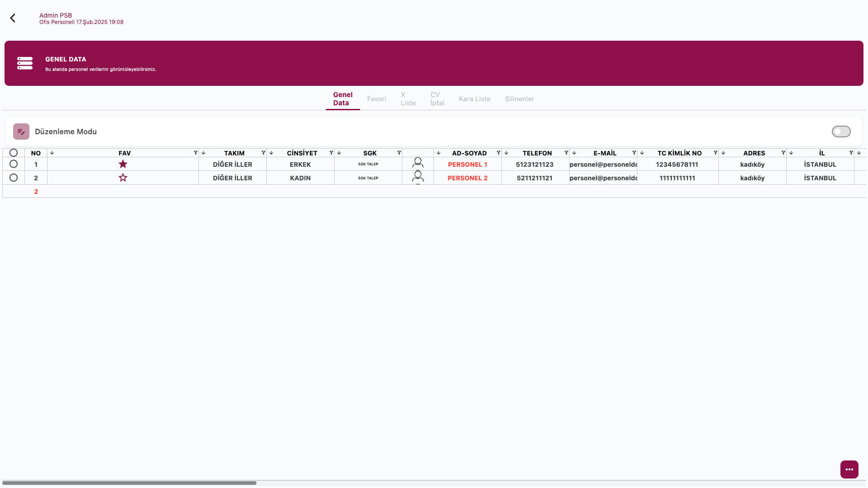Select row 1 radio button
This screenshot has width=868, height=488.
[x=14, y=164]
